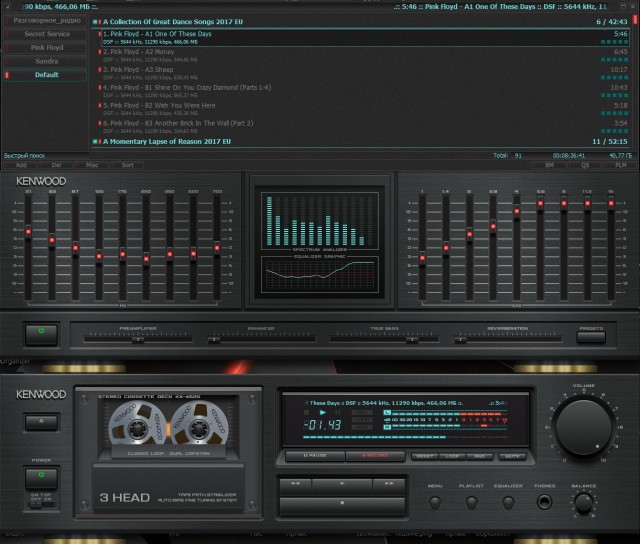This screenshot has width=640, height=544.
Task: Click the 4 kHz equalizer band slider
Action: click(x=517, y=247)
